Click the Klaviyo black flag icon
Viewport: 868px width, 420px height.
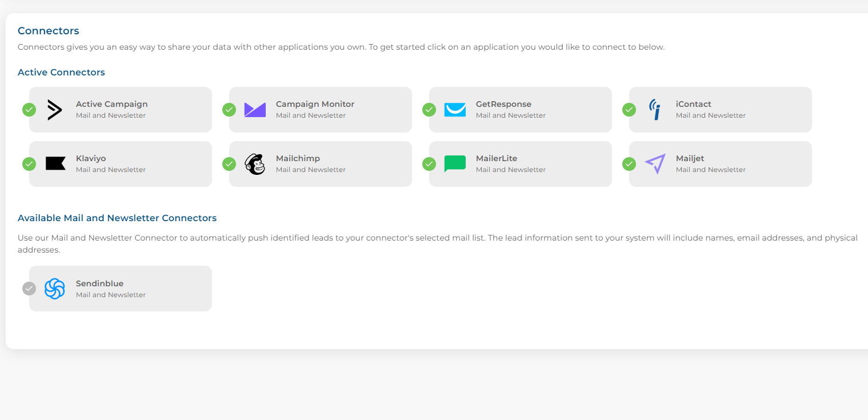[55, 164]
